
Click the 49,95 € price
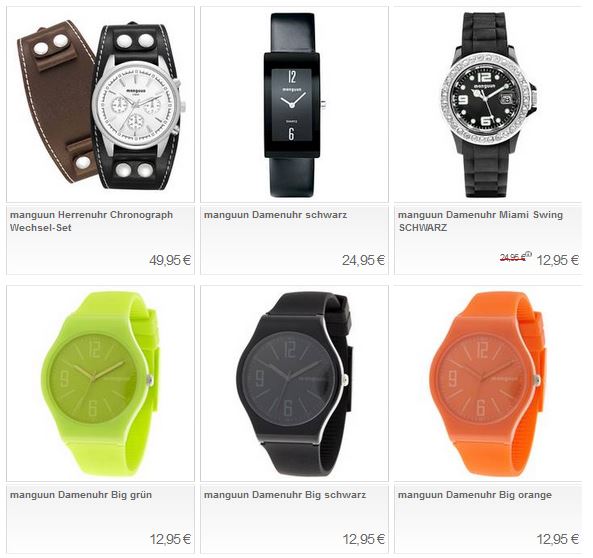[170, 260]
